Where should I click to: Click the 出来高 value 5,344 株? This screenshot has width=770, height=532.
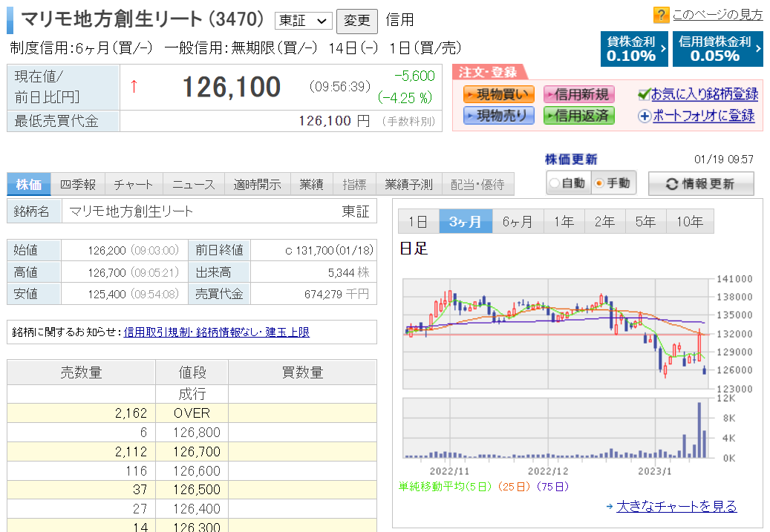[x=349, y=272]
